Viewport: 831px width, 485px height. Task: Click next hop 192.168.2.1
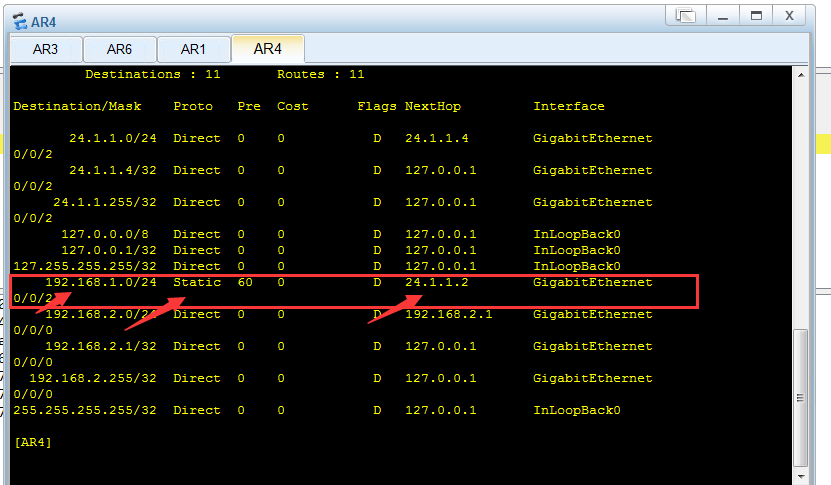[x=449, y=314]
